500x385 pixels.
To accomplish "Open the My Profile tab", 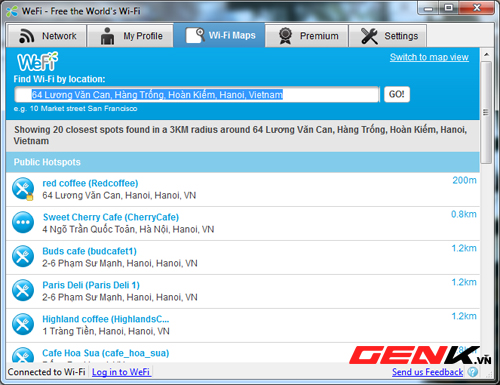I will [x=130, y=36].
